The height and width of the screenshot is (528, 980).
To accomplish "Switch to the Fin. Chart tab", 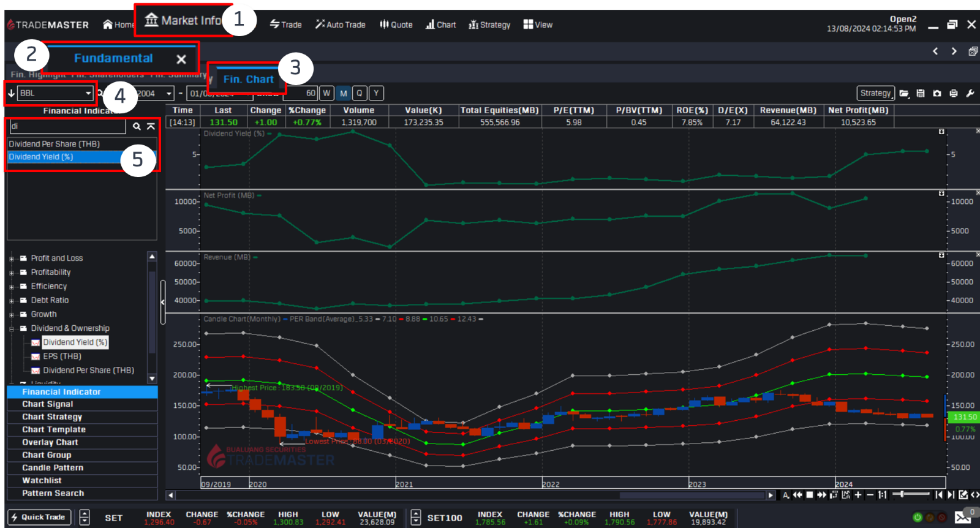I will (247, 79).
